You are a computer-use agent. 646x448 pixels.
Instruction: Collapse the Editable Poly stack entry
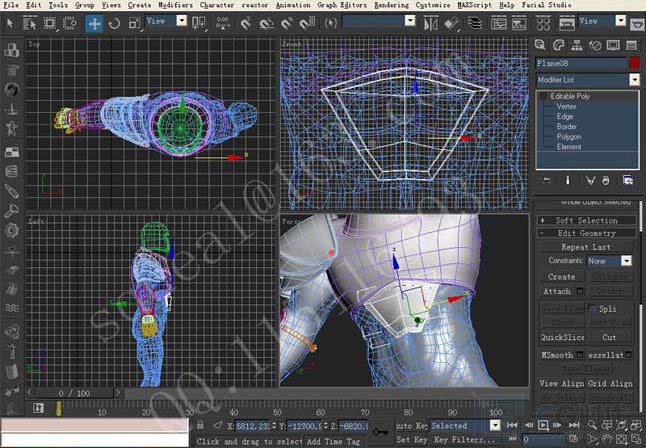click(543, 96)
